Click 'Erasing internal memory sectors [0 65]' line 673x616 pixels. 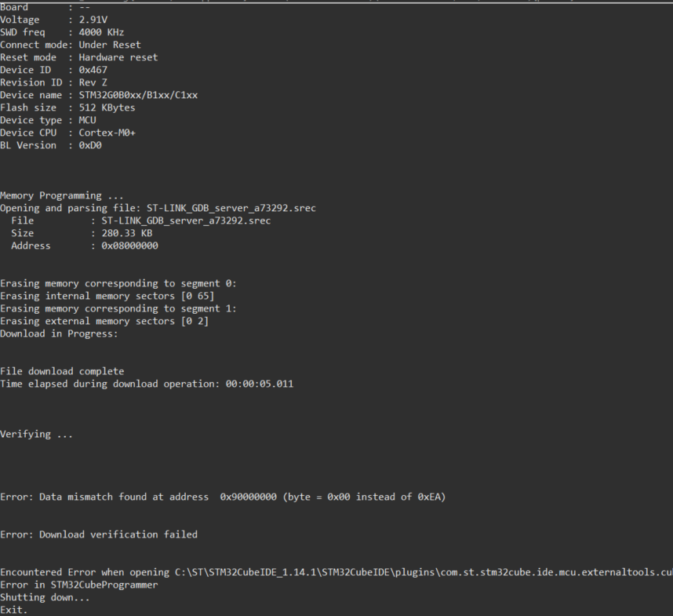pyautogui.click(x=107, y=296)
